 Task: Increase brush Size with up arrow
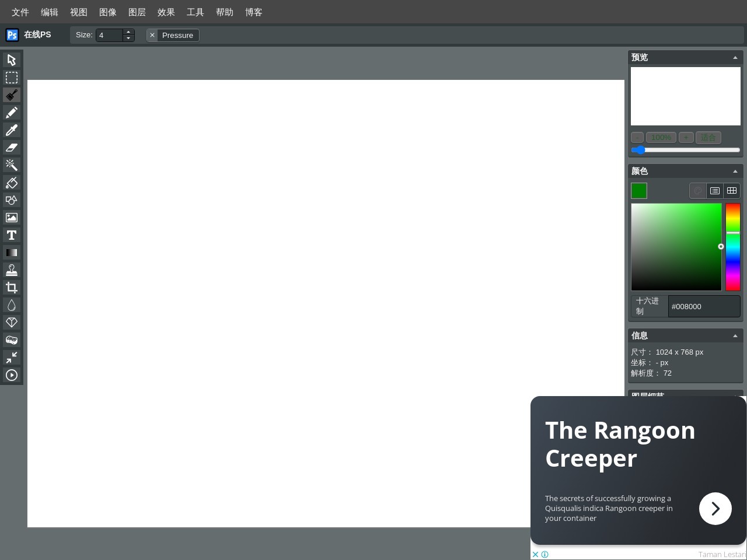coord(128,32)
